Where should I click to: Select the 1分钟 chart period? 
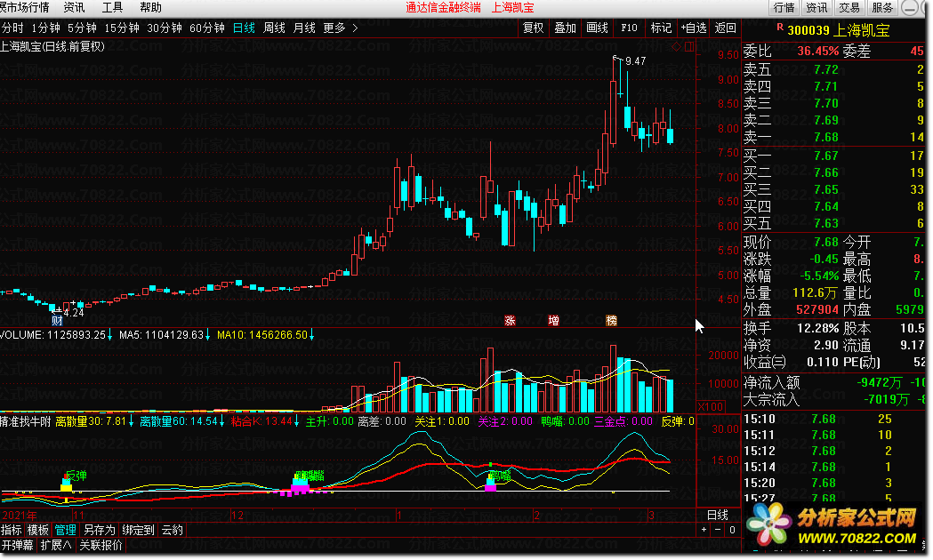pos(46,28)
